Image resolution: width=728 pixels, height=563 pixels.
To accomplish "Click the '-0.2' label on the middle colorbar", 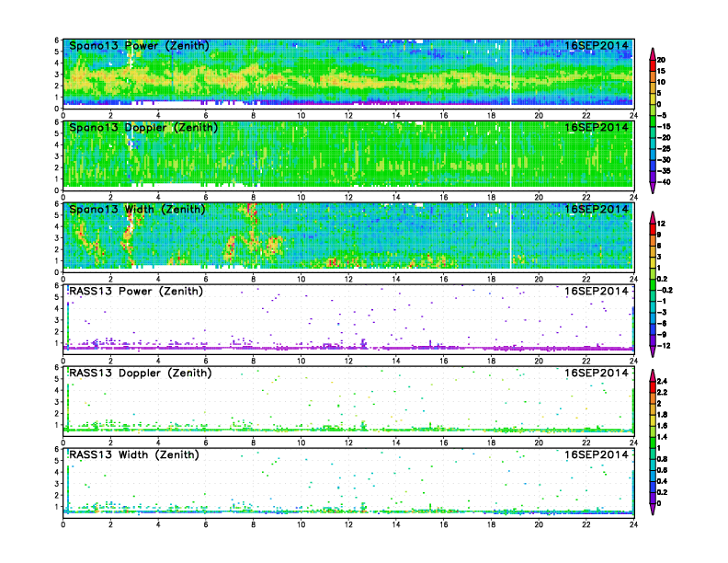I will (665, 291).
